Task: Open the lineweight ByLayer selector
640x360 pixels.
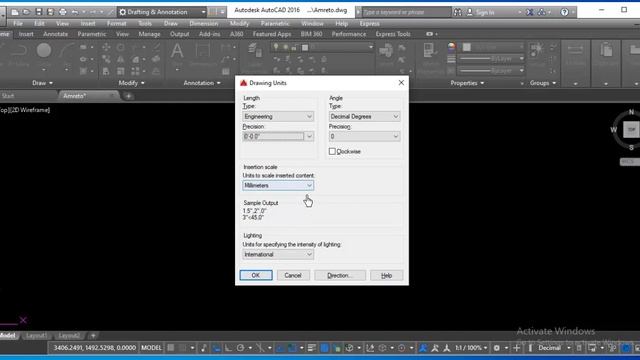Action: [x=491, y=59]
